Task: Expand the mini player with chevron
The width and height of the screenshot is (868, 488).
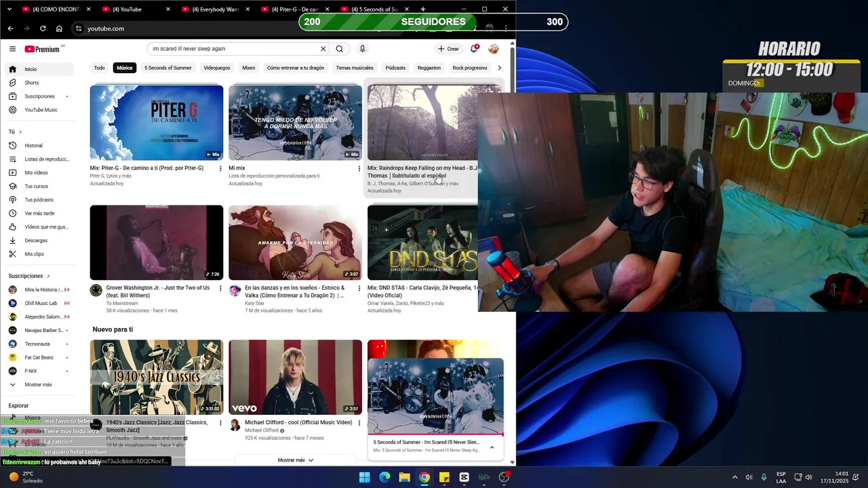Action: (492, 447)
